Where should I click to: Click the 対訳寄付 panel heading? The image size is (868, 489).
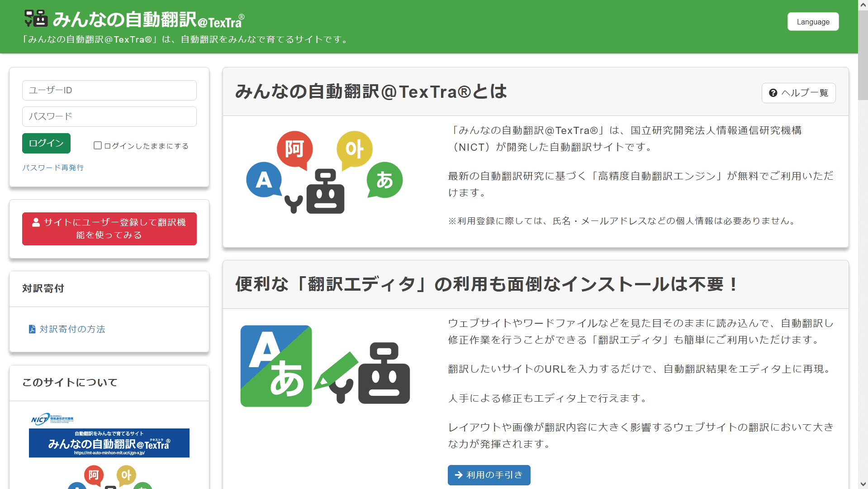coord(43,288)
